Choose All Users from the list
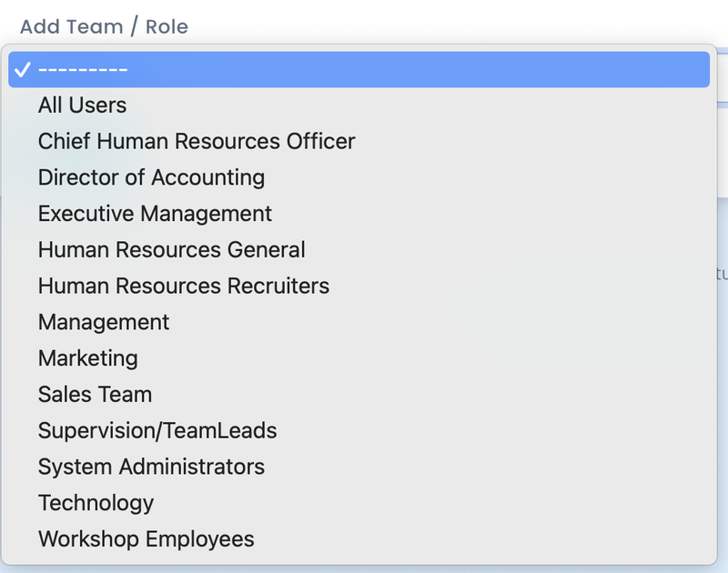 [x=82, y=106]
